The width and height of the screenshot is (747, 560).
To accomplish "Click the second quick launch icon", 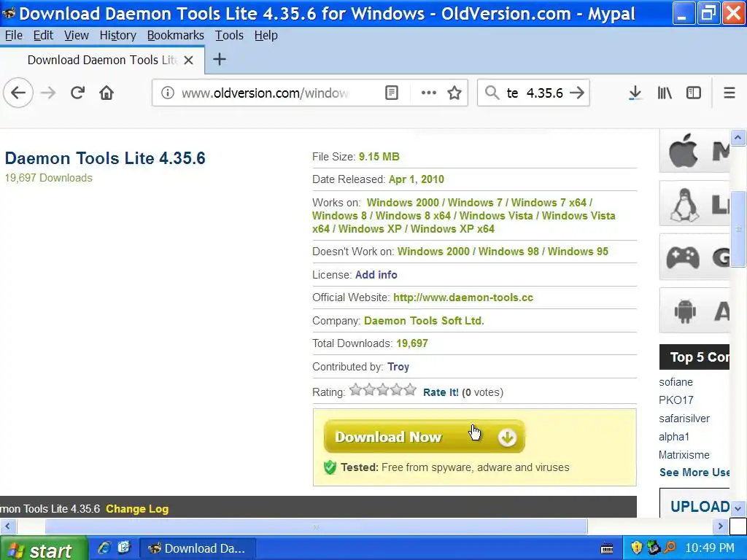I will pos(124,548).
